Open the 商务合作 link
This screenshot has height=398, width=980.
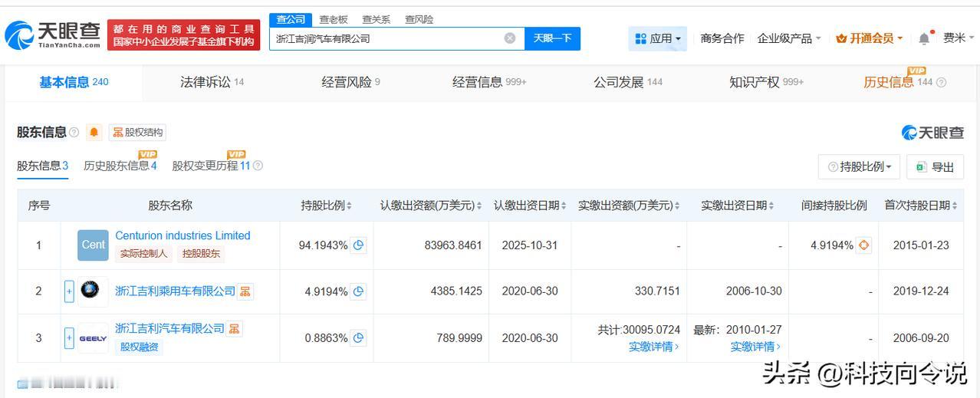[722, 38]
